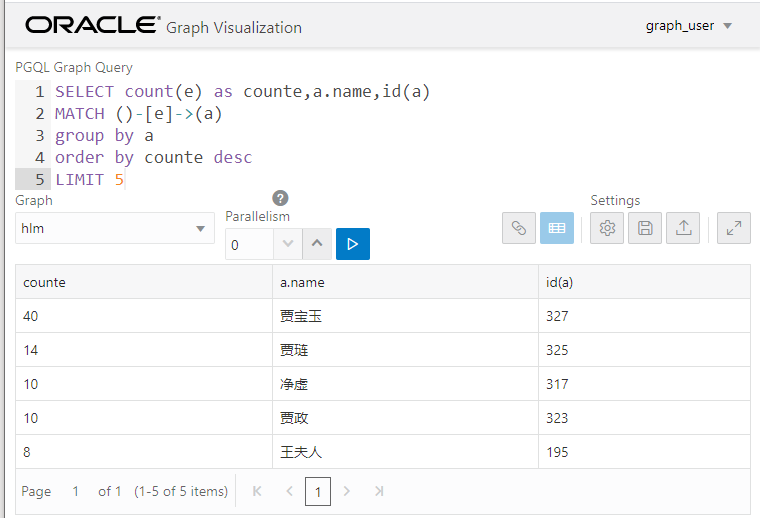Go to the first results page

[257, 491]
